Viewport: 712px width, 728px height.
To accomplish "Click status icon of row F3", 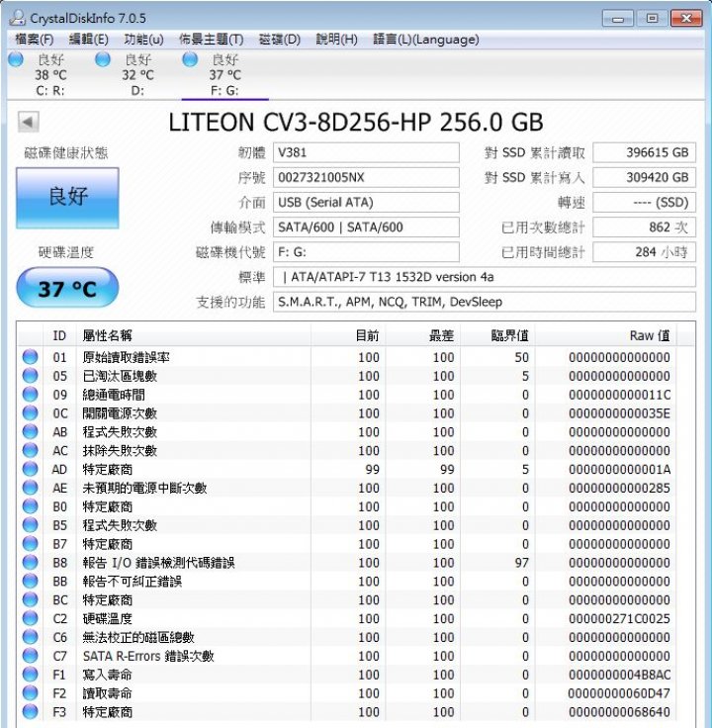I will [x=31, y=711].
